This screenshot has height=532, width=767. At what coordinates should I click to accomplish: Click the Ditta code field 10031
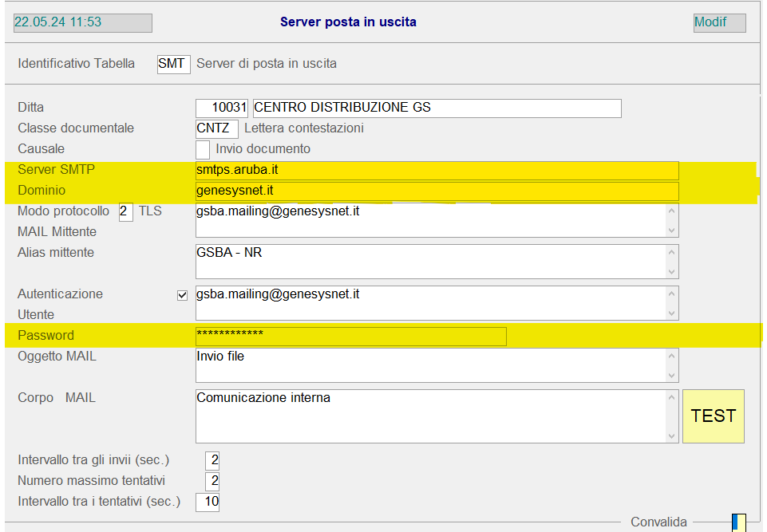(223, 108)
